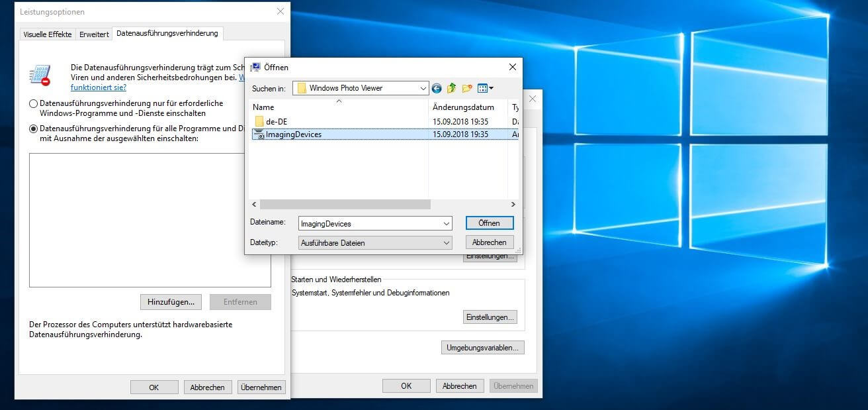Click OK in background system properties window
The image size is (868, 410).
(x=406, y=385)
